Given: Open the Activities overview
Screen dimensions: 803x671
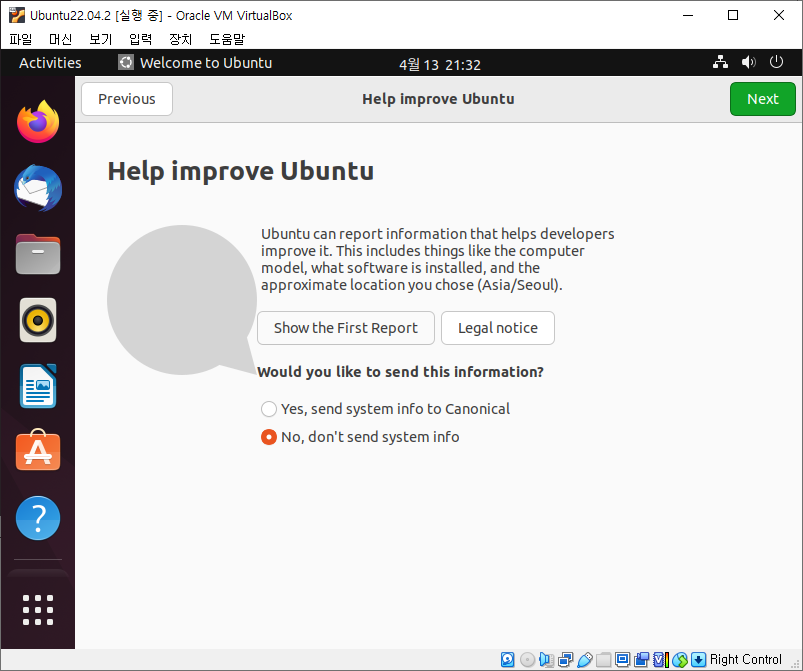Looking at the screenshot, I should point(50,62).
